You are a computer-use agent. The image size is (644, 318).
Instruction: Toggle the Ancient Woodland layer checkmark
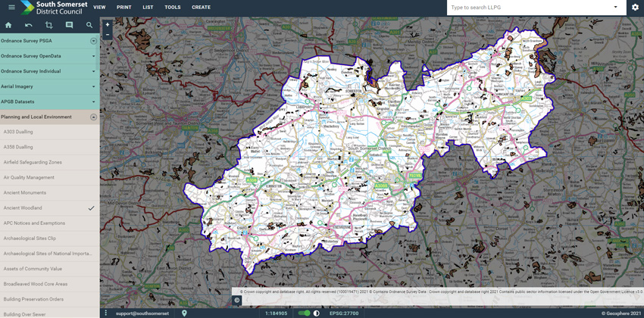(91, 208)
